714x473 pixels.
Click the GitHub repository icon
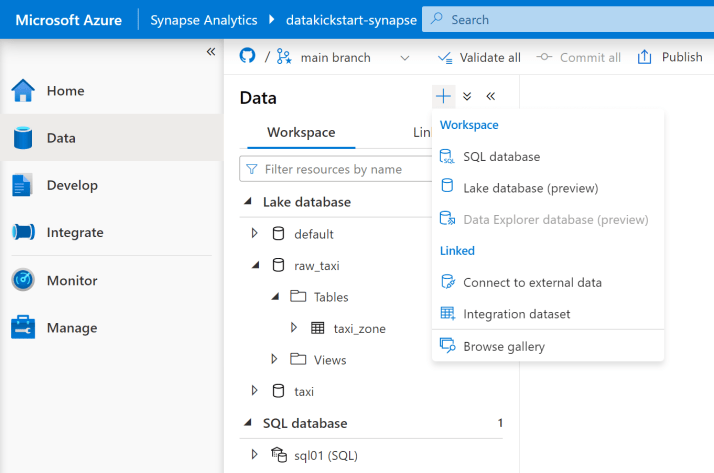(248, 57)
